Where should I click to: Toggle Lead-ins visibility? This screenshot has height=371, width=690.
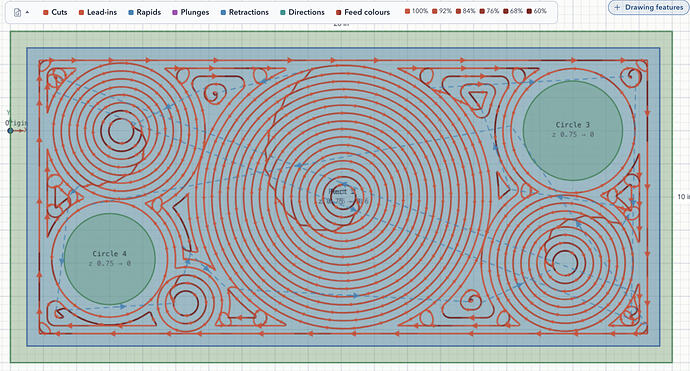[x=98, y=12]
